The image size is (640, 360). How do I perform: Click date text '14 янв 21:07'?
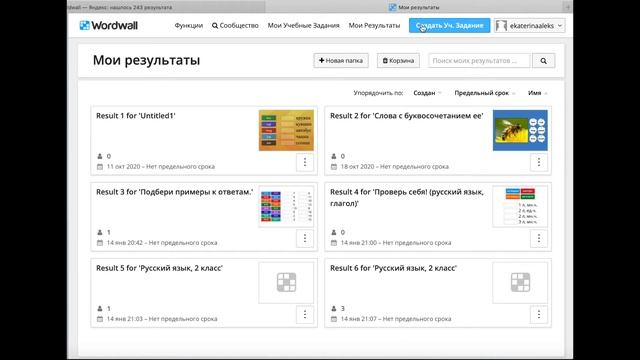point(359,319)
